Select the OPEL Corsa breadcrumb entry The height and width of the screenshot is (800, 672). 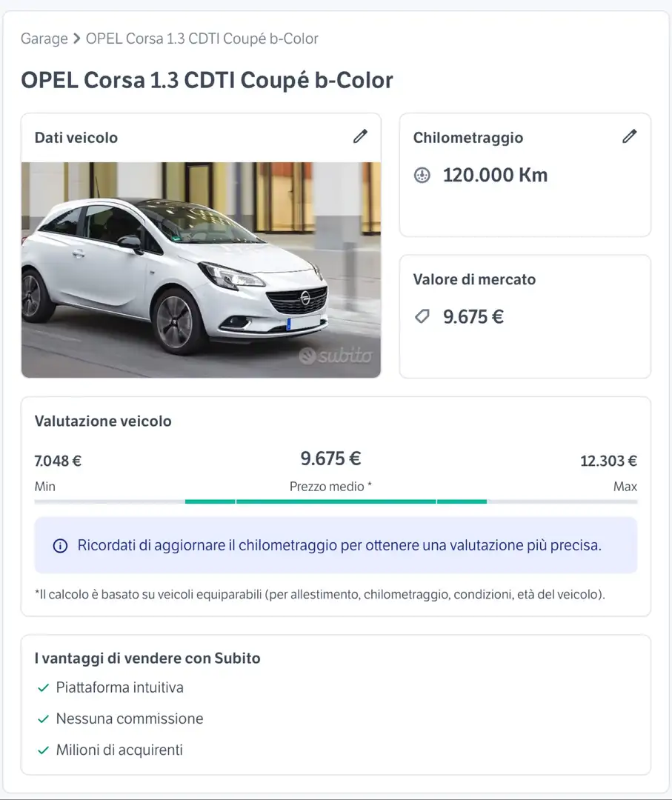(x=202, y=39)
